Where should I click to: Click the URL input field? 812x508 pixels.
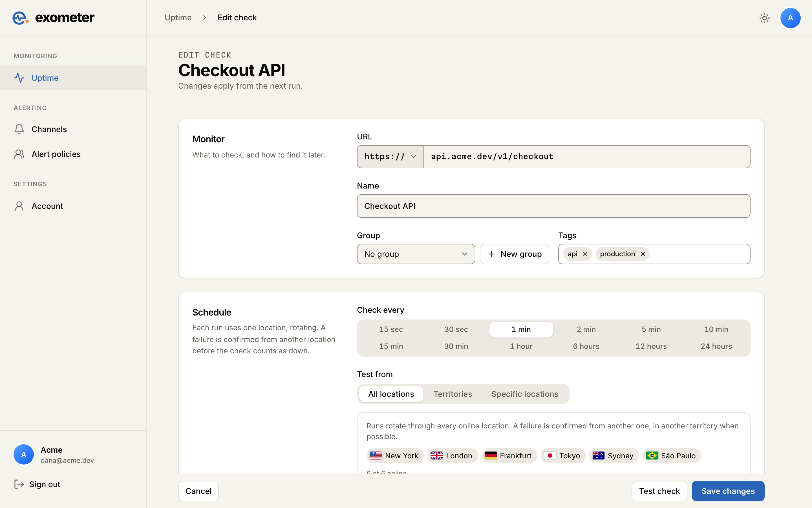pyautogui.click(x=587, y=157)
